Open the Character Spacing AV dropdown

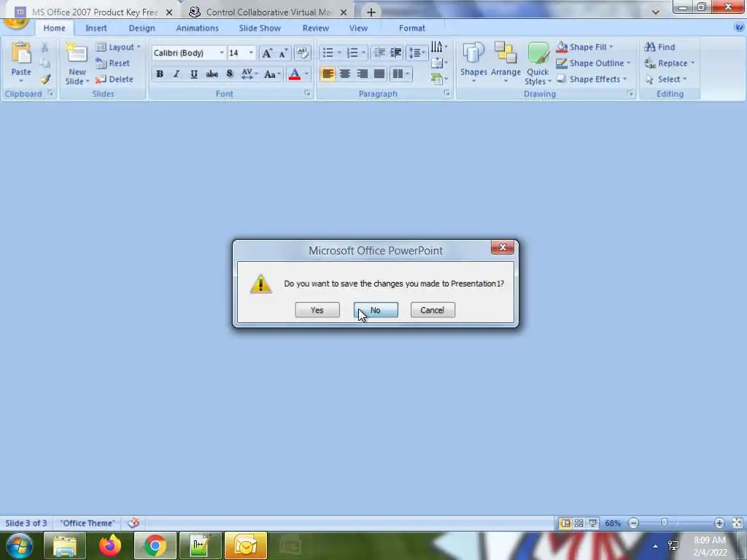point(249,74)
